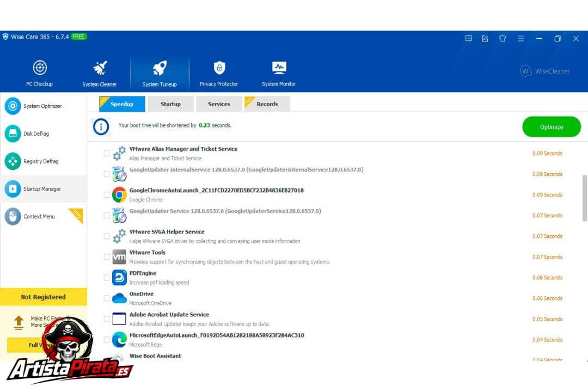Image resolution: width=588 pixels, height=392 pixels.
Task: Check the GoogleChromeAutoLaunch checkbox
Action: pyautogui.click(x=107, y=195)
